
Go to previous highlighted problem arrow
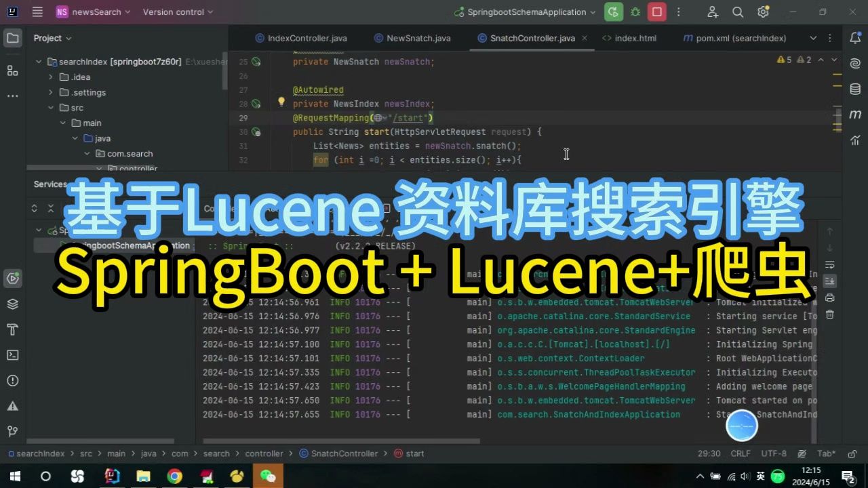pyautogui.click(x=822, y=60)
